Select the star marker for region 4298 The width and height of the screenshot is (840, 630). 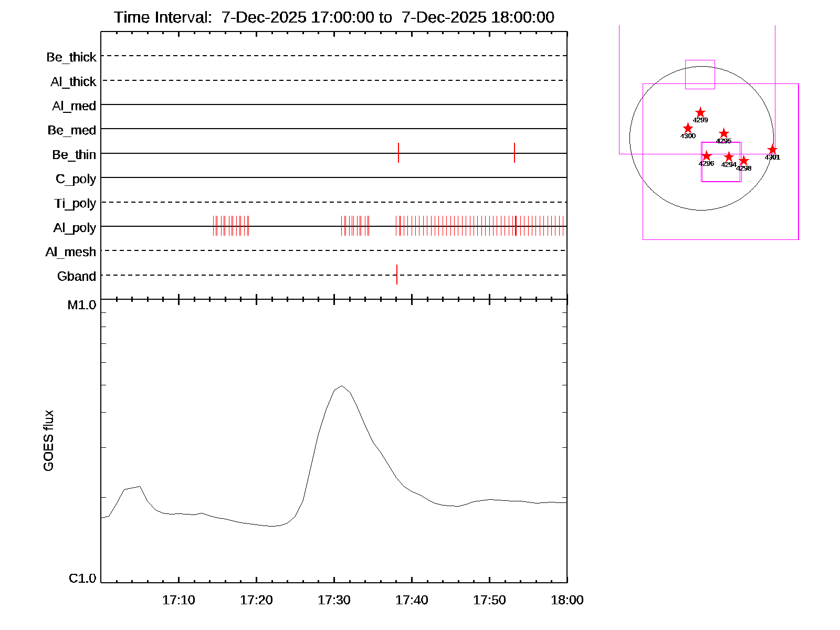pos(743,161)
